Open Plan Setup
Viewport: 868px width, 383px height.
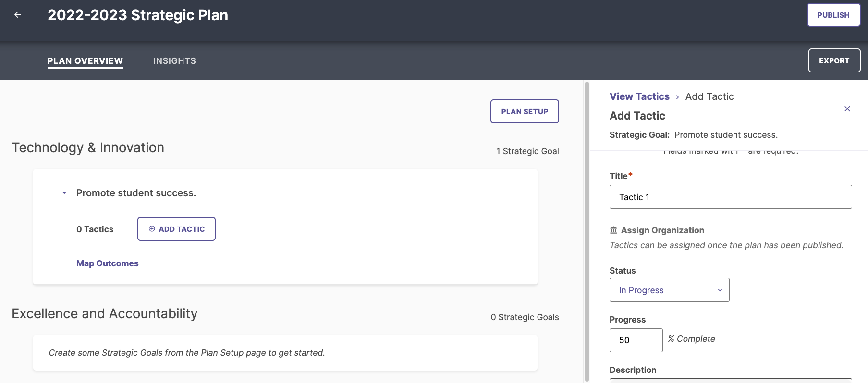pyautogui.click(x=525, y=111)
